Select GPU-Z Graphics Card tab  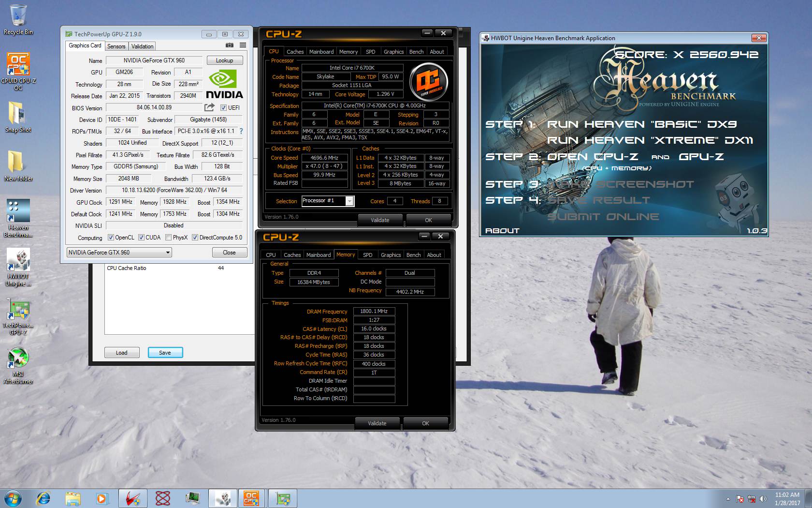(x=85, y=45)
